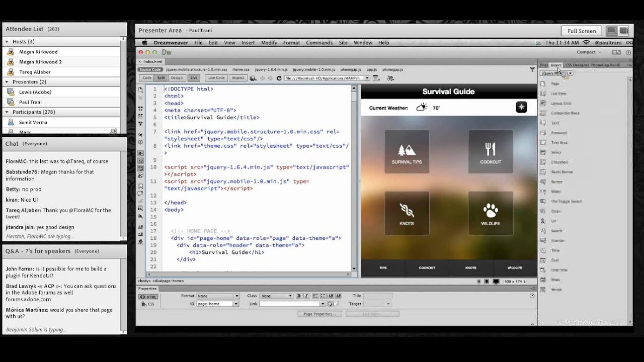The width and height of the screenshot is (644, 362).
Task: Open the Compact workspace dropdown
Action: 589,52
